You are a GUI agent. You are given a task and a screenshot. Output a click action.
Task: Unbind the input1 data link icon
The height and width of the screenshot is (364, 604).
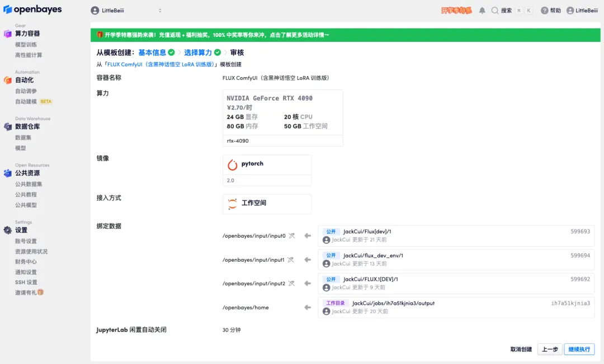[x=291, y=260]
